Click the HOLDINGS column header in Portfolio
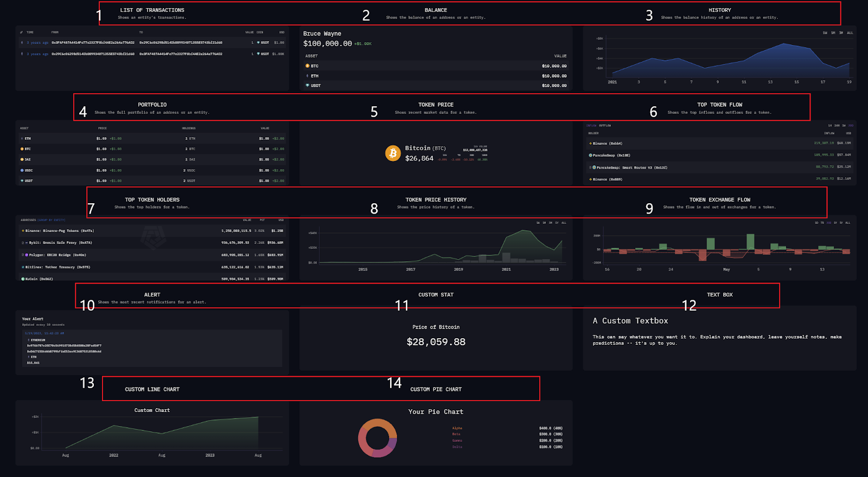Viewport: 868px width, 477px height. pos(189,128)
